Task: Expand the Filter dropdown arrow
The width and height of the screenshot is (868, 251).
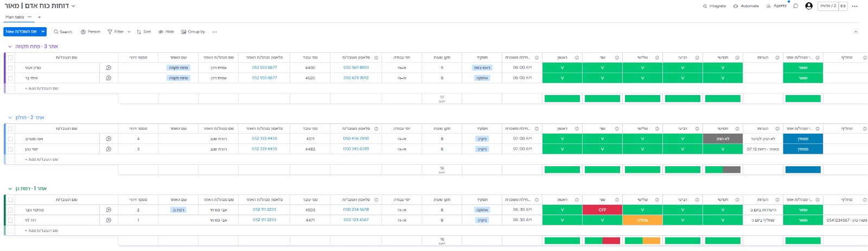Action: tap(129, 32)
